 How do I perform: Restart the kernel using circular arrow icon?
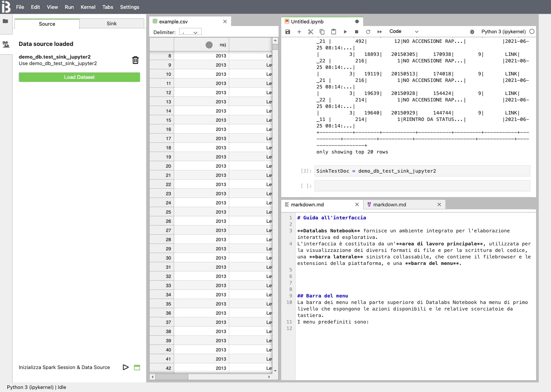[x=368, y=31]
